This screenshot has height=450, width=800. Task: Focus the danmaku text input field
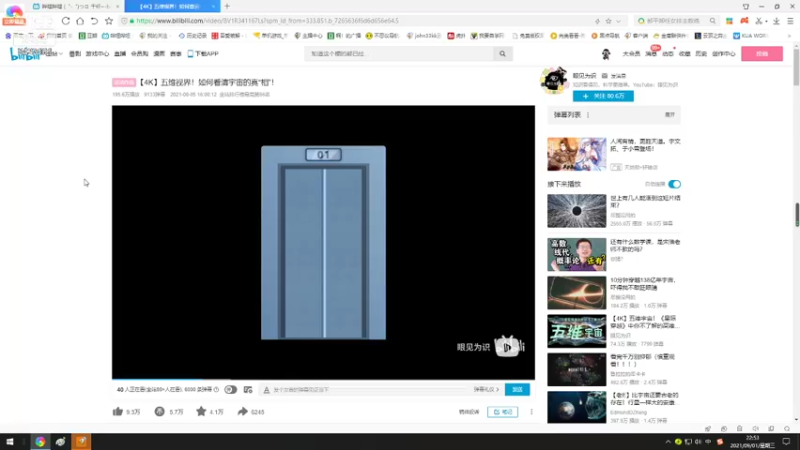[x=365, y=389]
